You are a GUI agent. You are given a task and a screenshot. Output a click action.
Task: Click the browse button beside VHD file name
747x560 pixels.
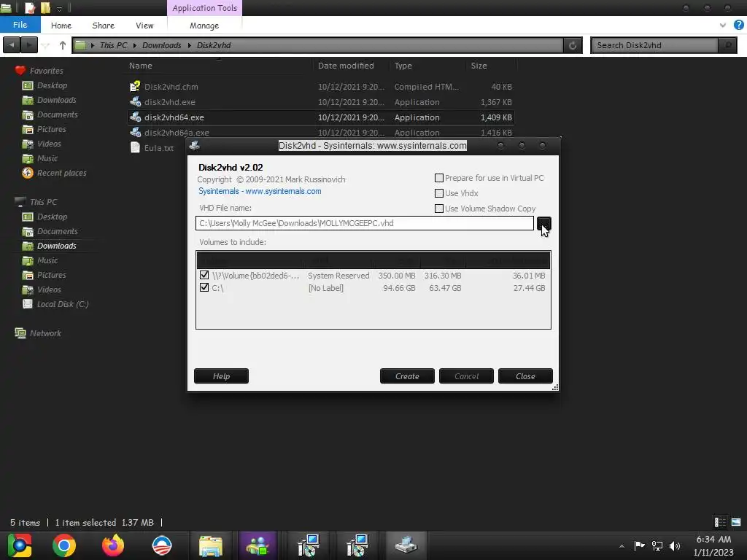pos(543,223)
